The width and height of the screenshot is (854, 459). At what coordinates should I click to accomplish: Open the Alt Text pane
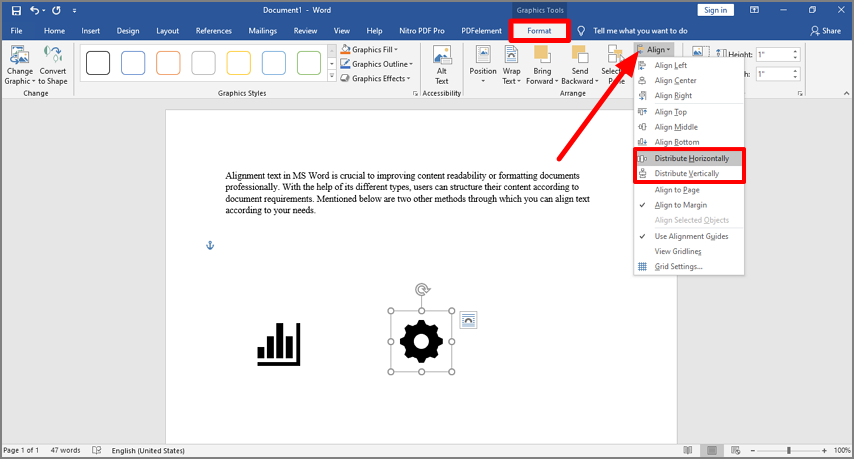442,65
